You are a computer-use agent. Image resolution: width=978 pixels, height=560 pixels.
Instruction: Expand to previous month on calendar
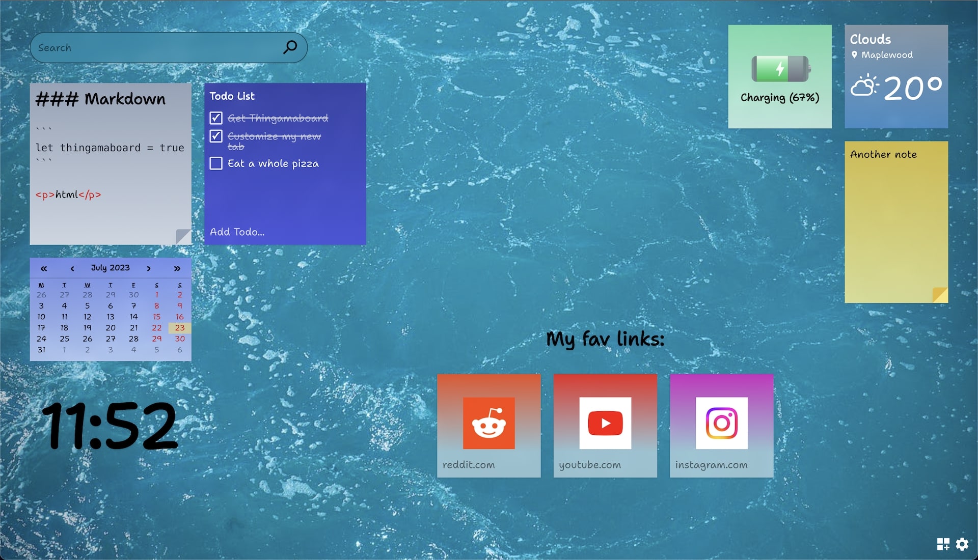coord(72,269)
